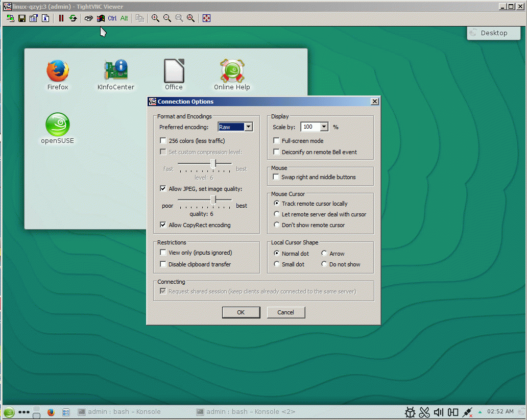Viewport: 527px width, 420px height.
Task: Enable Full-screen mode checkbox
Action: (x=276, y=140)
